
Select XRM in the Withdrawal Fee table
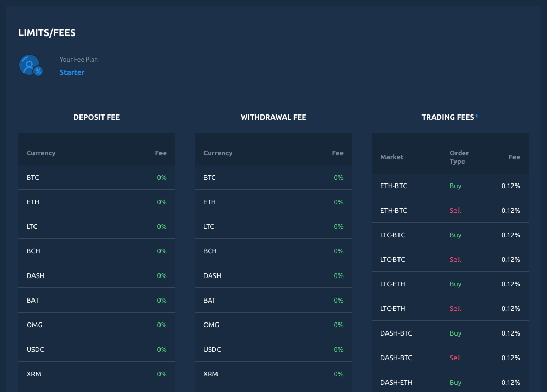211,374
